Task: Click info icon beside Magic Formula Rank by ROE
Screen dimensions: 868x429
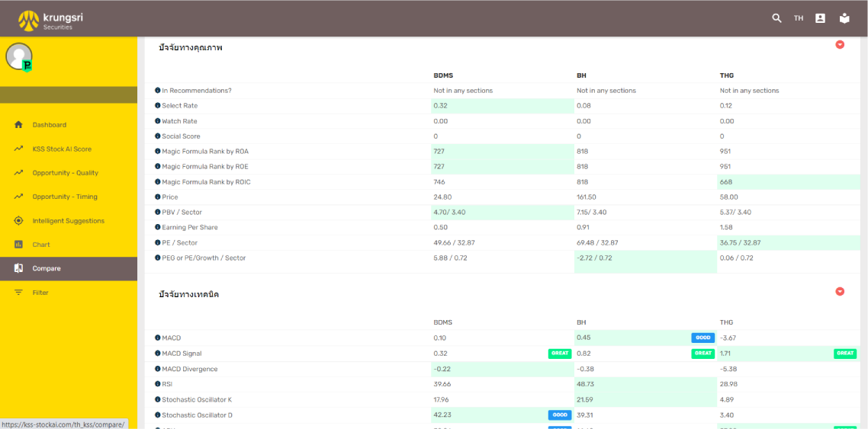Action: 158,166
